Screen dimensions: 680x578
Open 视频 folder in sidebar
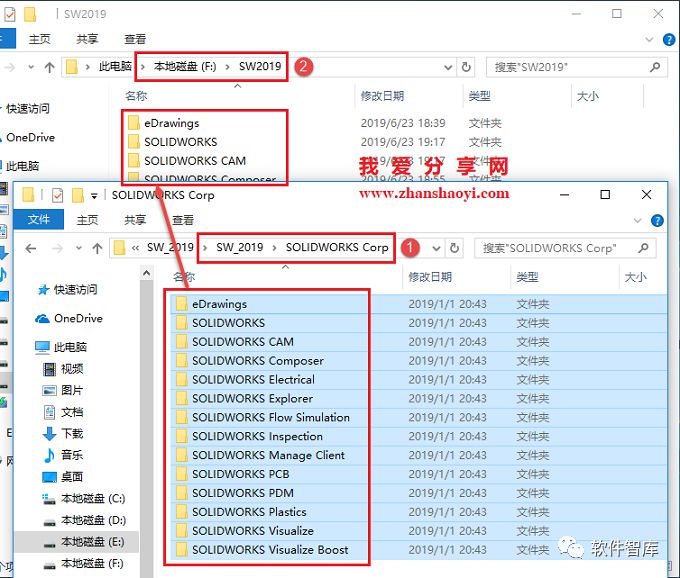click(x=72, y=369)
